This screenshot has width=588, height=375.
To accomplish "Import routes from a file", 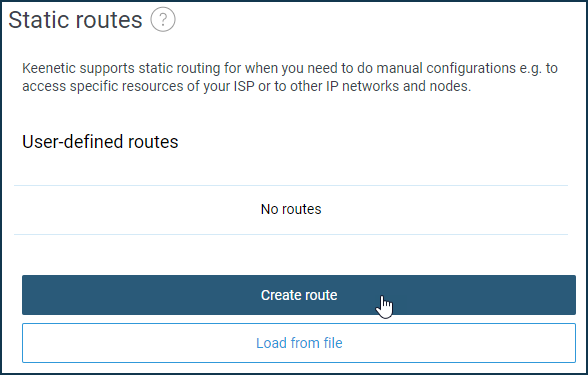I will [299, 343].
